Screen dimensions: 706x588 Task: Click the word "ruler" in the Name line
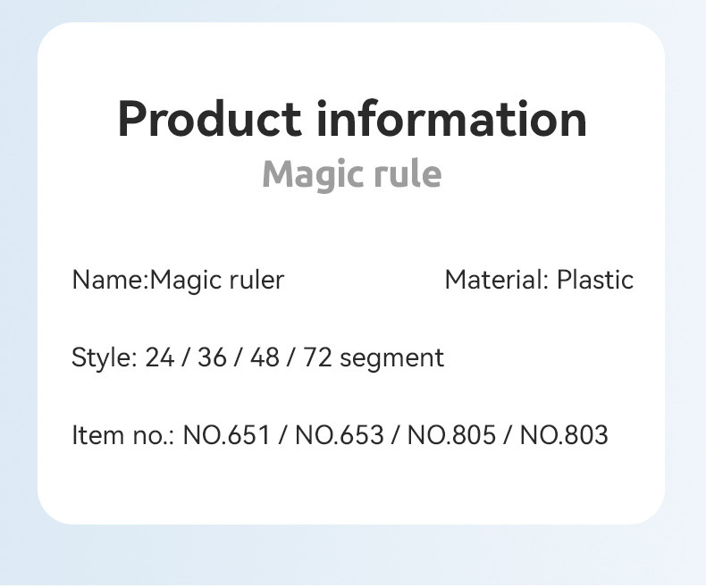click(x=261, y=281)
